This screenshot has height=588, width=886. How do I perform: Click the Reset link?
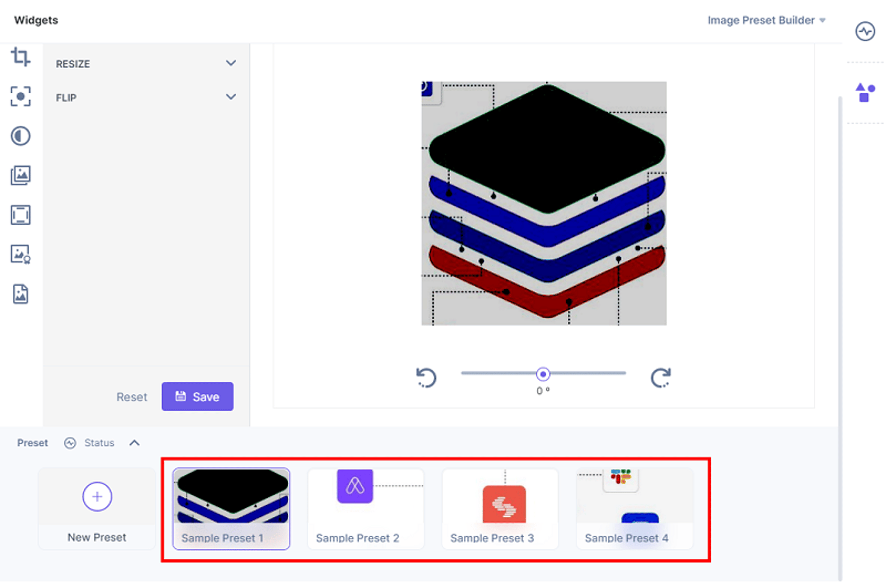click(x=132, y=397)
